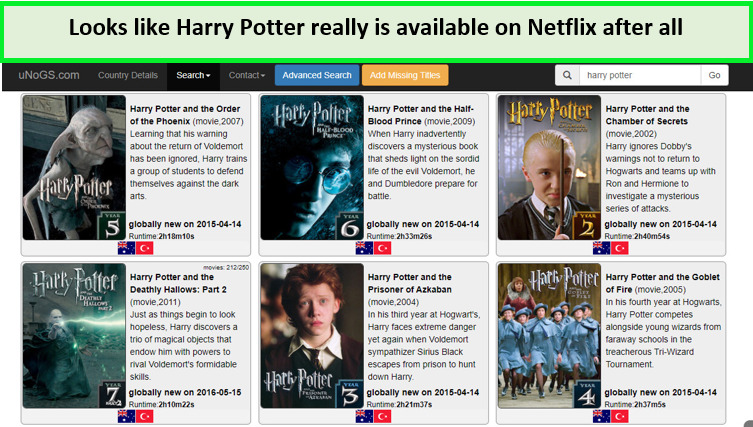This screenshot has width=753, height=427.
Task: Click the Advanced Search button
Action: tap(317, 75)
